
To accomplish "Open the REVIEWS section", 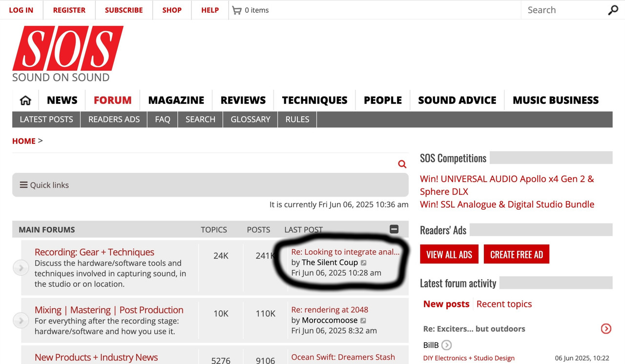I will 243,100.
